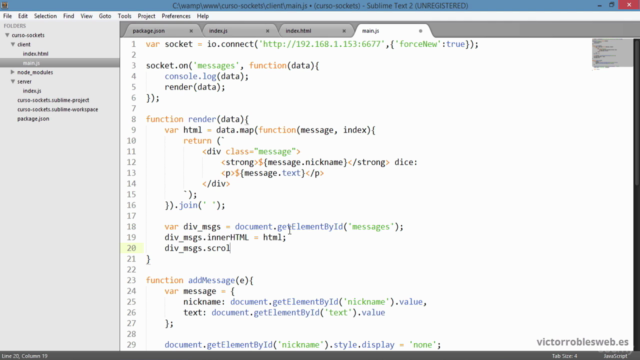Screen dimensions: 640x360
Task: Open the Edit menu
Action: (x=23, y=16)
